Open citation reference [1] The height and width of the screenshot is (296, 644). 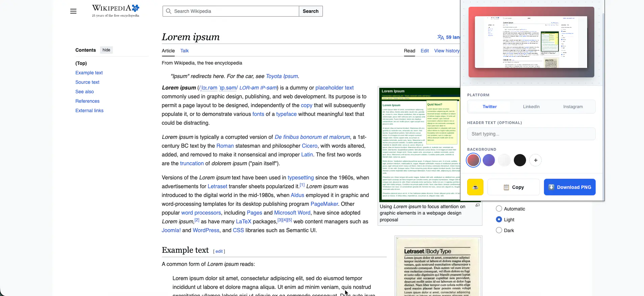[x=302, y=185]
